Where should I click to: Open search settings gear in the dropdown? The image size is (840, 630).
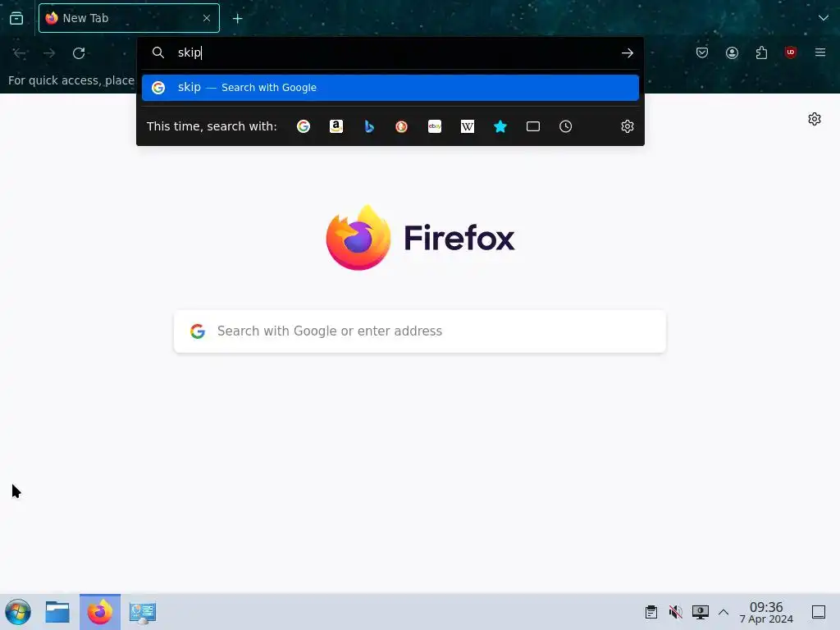pos(628,126)
